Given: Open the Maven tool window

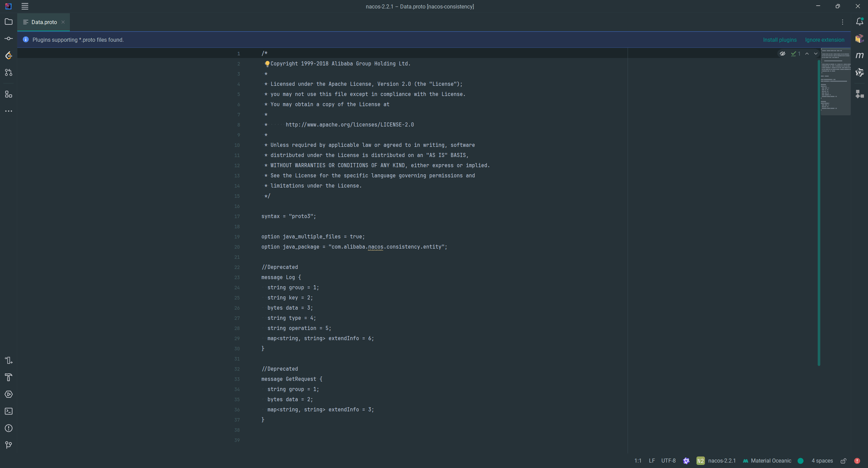Looking at the screenshot, I should click(x=860, y=55).
